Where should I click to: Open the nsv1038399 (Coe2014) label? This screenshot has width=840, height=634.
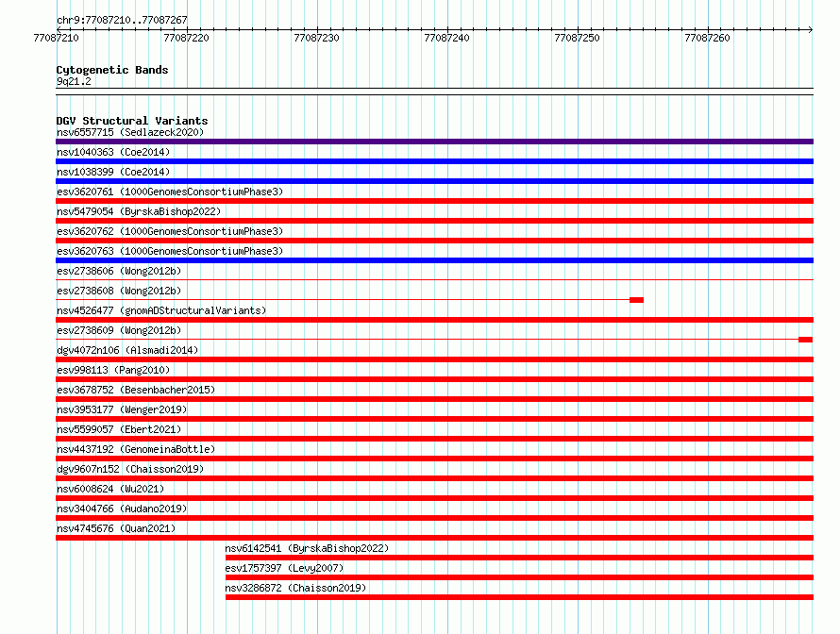[x=113, y=172]
